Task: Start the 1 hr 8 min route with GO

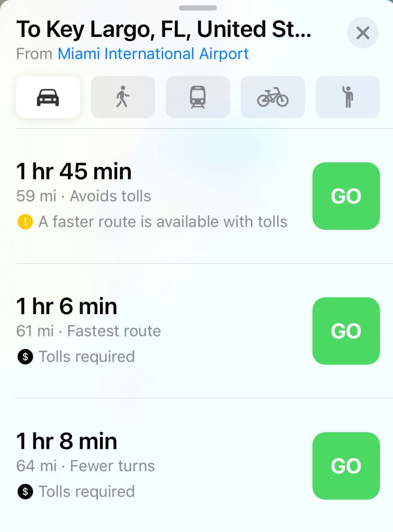Action: point(346,466)
